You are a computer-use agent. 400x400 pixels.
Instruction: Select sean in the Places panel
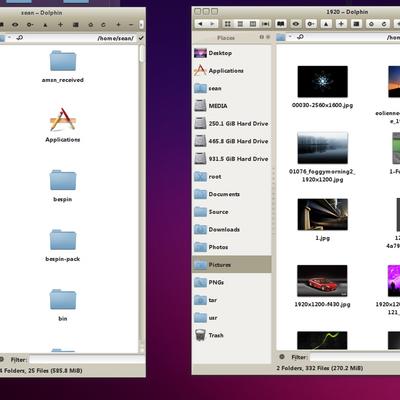coord(232,88)
